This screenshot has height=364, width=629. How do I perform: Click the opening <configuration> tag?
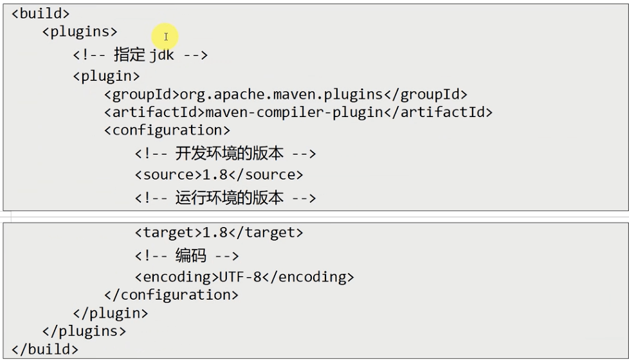[x=167, y=131]
